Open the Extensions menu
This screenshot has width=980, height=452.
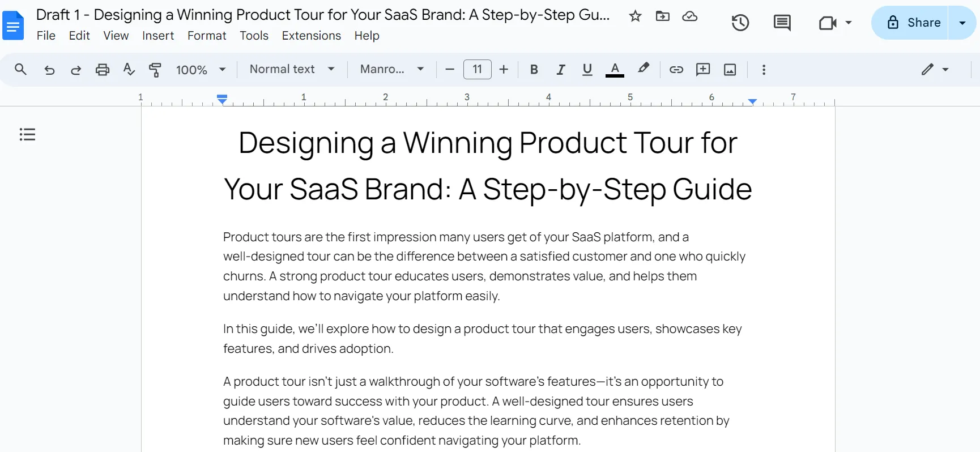pyautogui.click(x=311, y=36)
